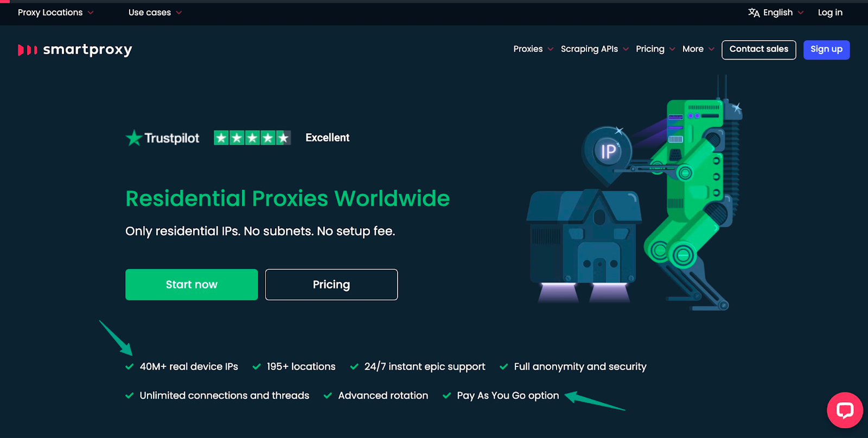Screen dimensions: 868x438
Task: Click checkmark beside 195+ locations
Action: click(x=257, y=366)
